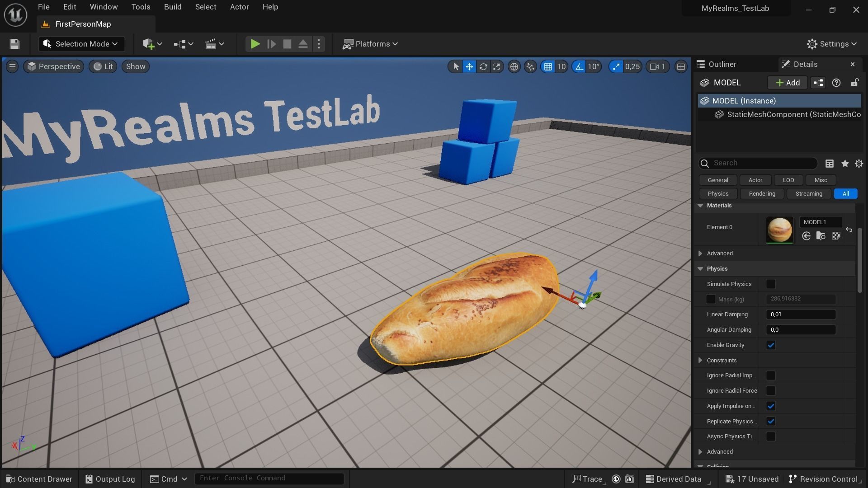Filter details by Rendering category
868x488 pixels.
(762, 194)
